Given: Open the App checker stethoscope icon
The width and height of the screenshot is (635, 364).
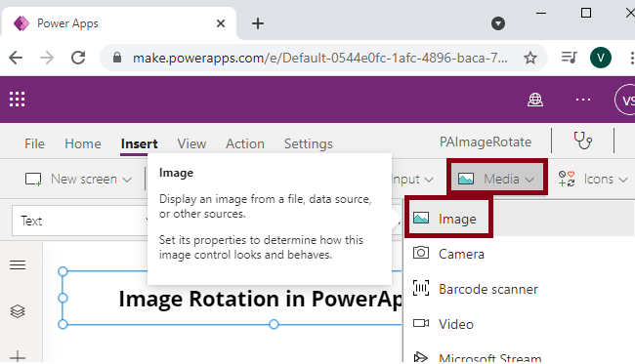Looking at the screenshot, I should pyautogui.click(x=583, y=141).
